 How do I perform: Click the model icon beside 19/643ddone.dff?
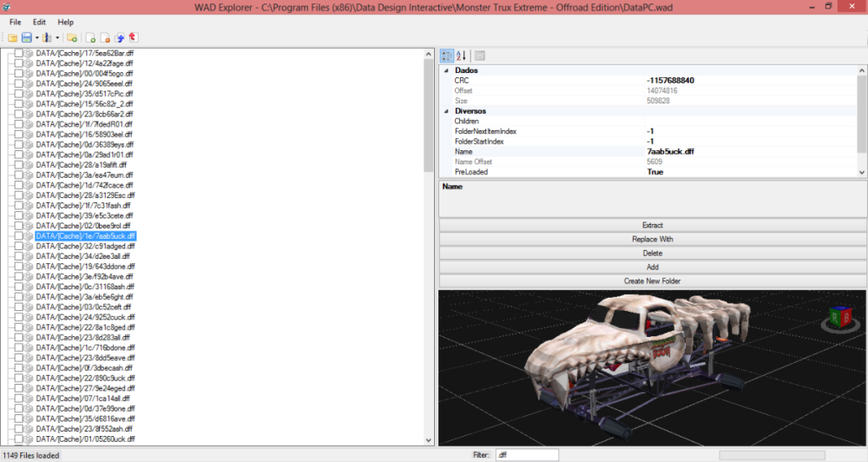pos(30,267)
